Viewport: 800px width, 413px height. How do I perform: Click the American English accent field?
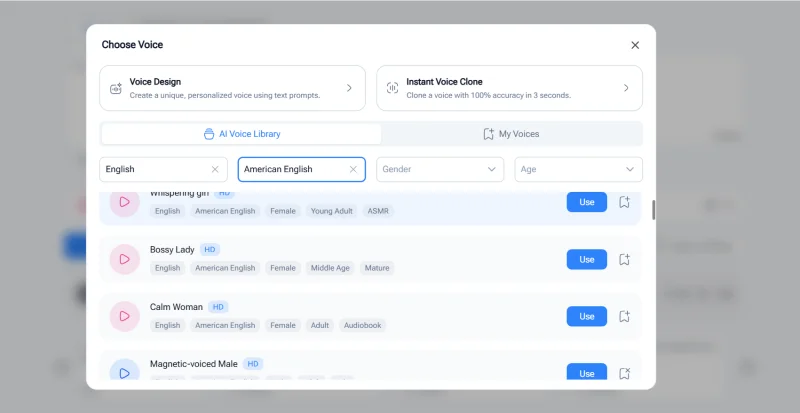292,170
